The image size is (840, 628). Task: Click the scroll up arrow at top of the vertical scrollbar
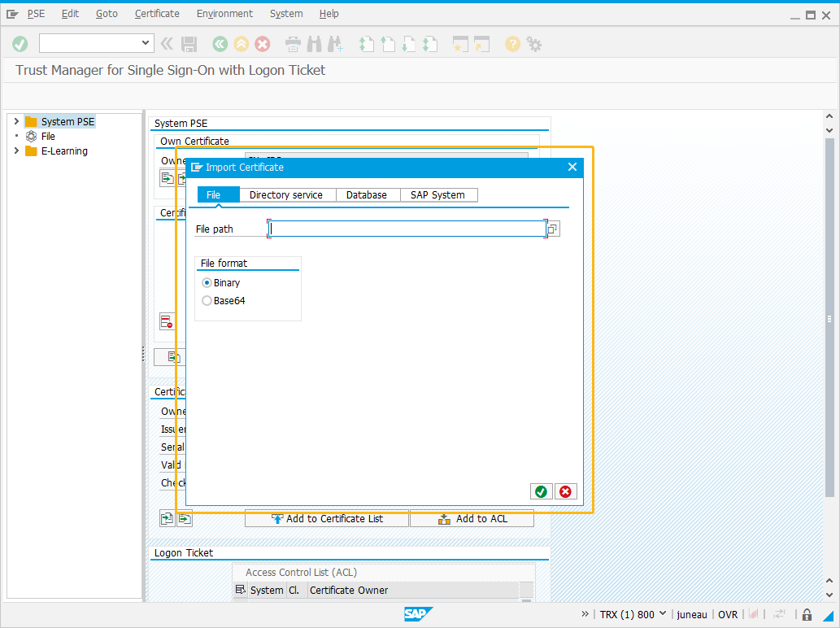click(x=829, y=116)
